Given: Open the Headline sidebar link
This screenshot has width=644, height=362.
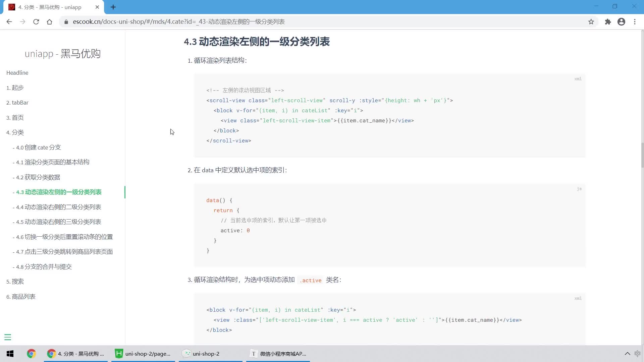Looking at the screenshot, I should [17, 73].
